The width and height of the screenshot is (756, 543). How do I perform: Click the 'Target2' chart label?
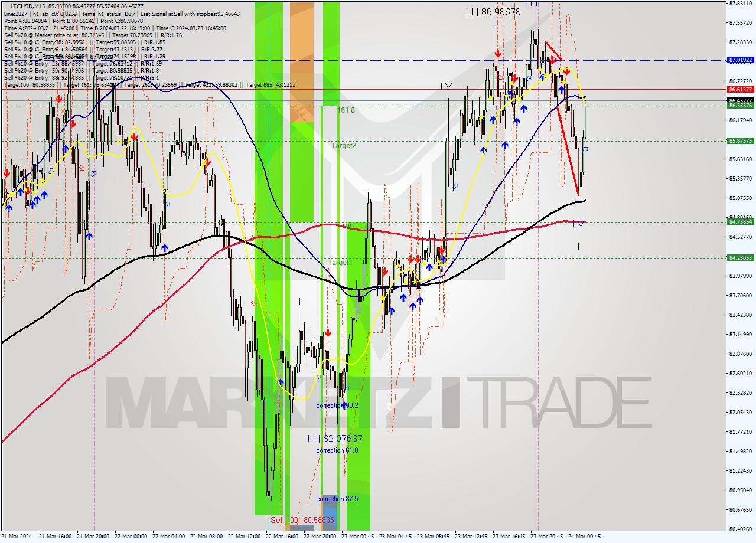[x=344, y=146]
